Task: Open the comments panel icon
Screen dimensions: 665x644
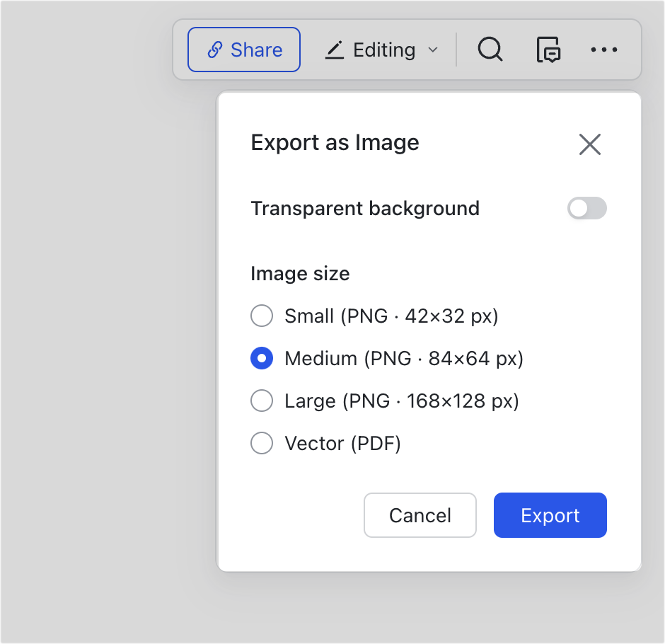Action: [548, 50]
